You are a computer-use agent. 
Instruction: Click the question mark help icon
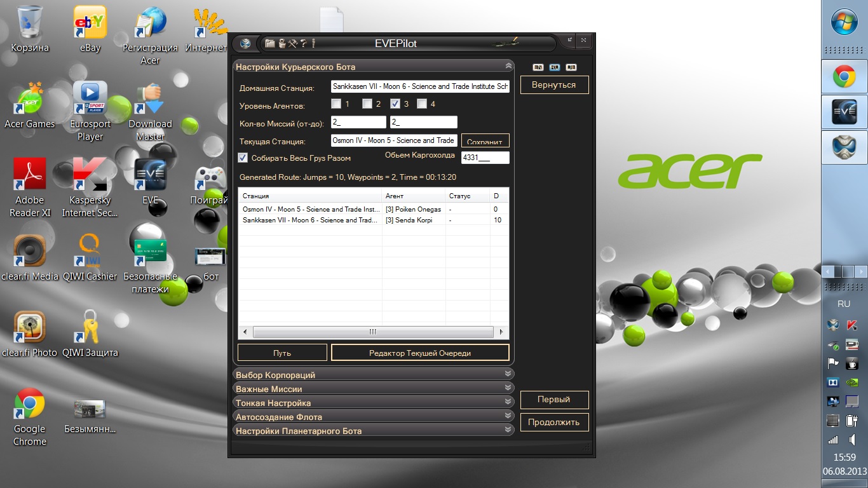[x=304, y=43]
